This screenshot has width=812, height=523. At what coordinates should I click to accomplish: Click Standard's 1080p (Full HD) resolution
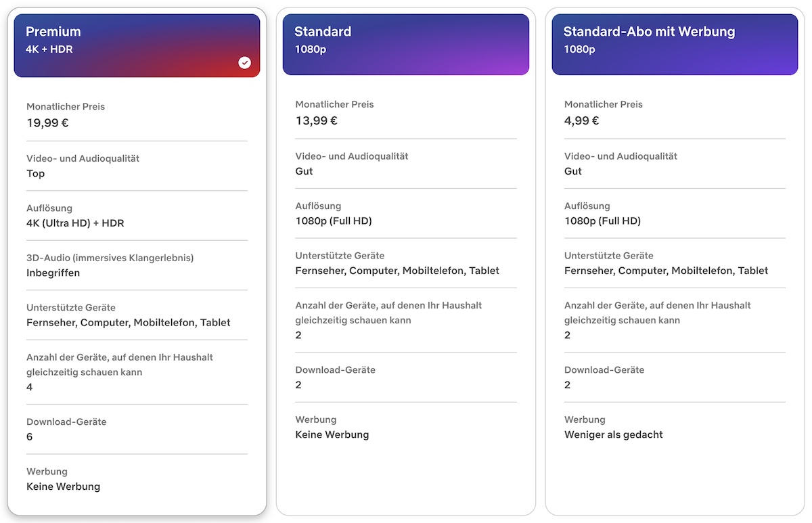click(334, 221)
